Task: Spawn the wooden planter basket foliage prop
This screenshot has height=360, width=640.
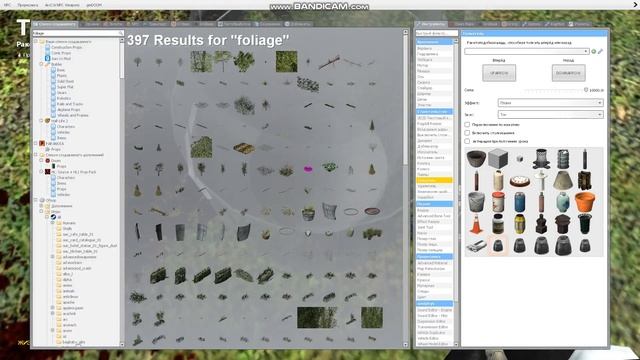Action: [x=308, y=213]
